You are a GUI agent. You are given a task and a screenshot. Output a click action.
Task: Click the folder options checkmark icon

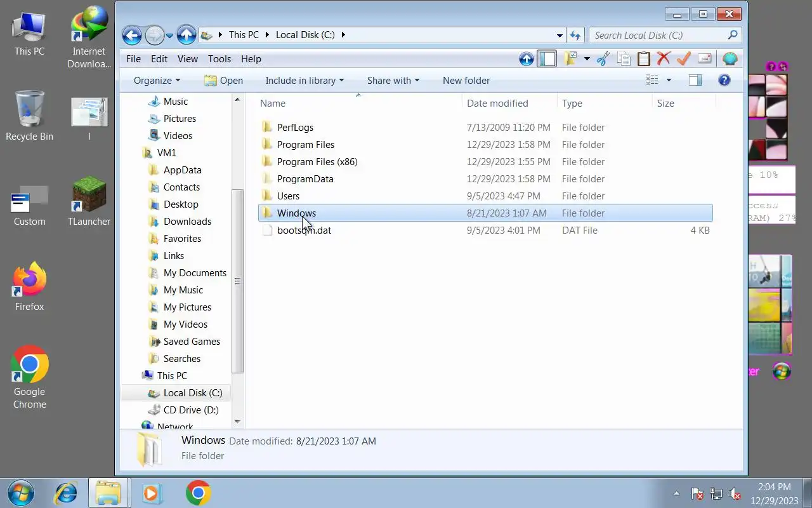(x=570, y=59)
